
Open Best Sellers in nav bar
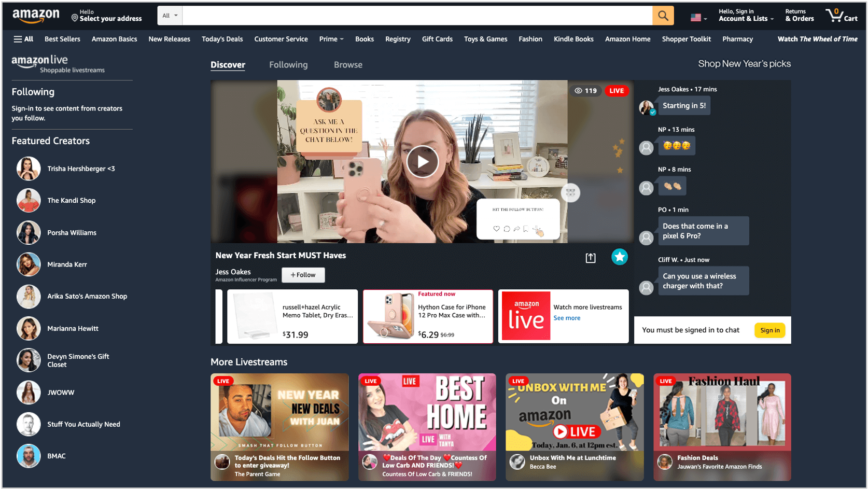tap(62, 39)
